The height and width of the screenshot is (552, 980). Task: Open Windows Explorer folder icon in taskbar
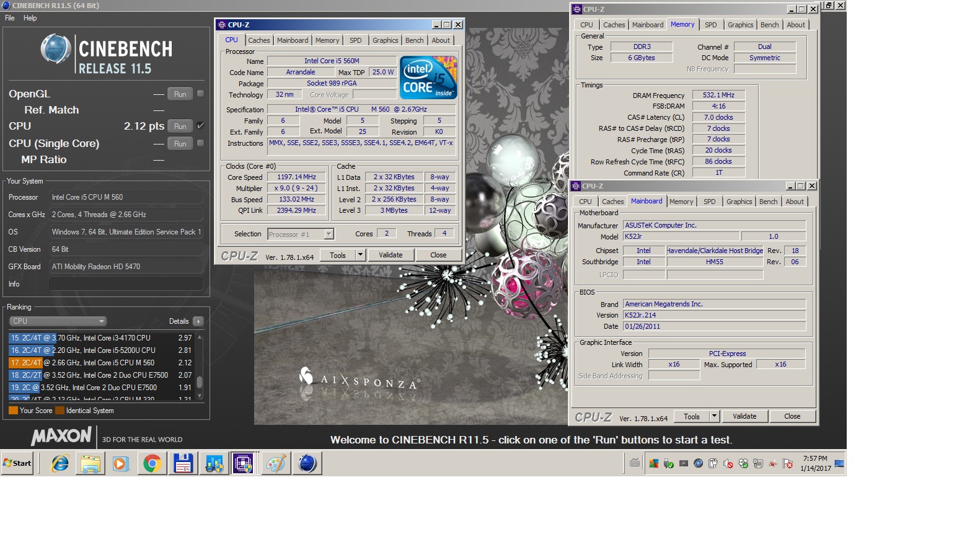coord(90,463)
